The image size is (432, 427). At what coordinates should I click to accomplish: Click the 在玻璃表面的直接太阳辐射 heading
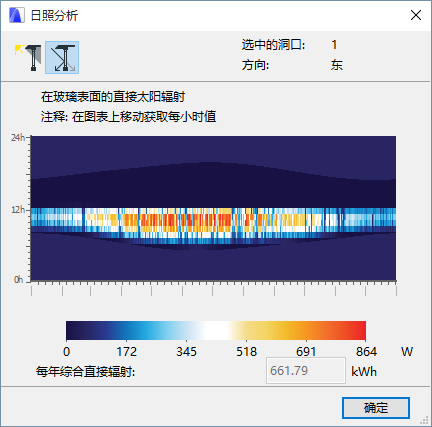(x=113, y=97)
